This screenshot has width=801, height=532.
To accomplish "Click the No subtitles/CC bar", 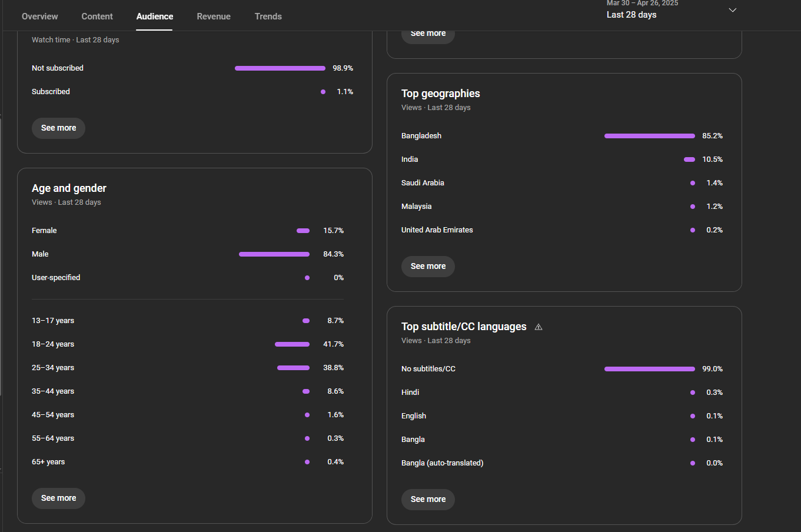I will pos(649,369).
